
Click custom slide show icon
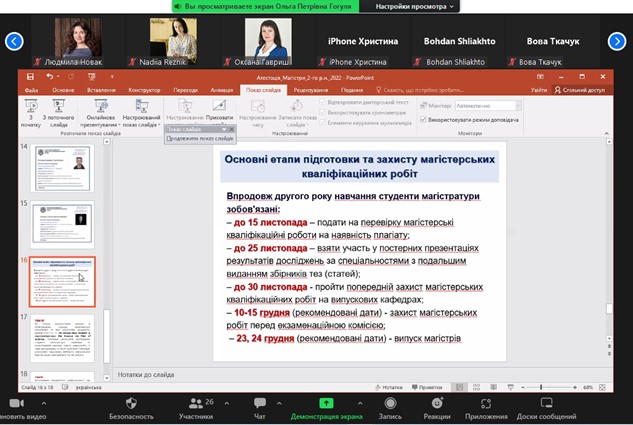(141, 107)
